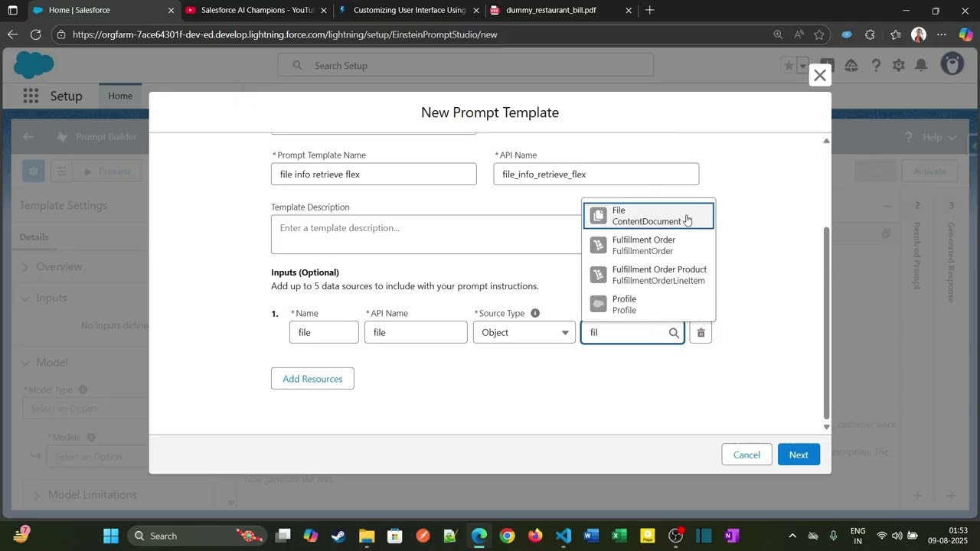Open browser Extensions puzzle icon
The height and width of the screenshot is (551, 980).
click(x=870, y=34)
